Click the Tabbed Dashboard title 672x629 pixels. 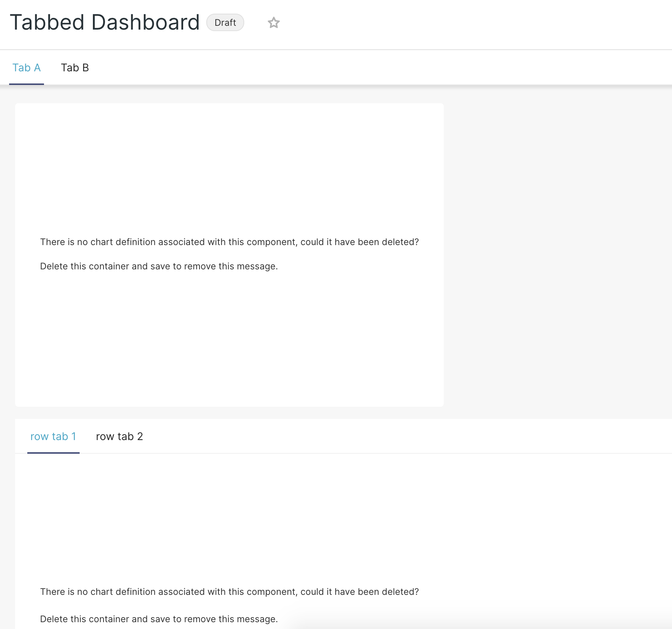click(x=105, y=22)
